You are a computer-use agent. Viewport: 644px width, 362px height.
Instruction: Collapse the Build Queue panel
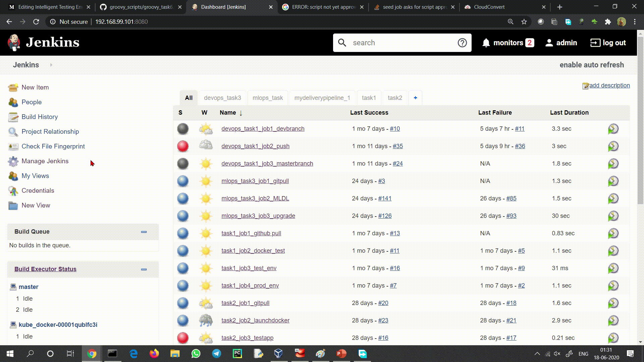[144, 232]
